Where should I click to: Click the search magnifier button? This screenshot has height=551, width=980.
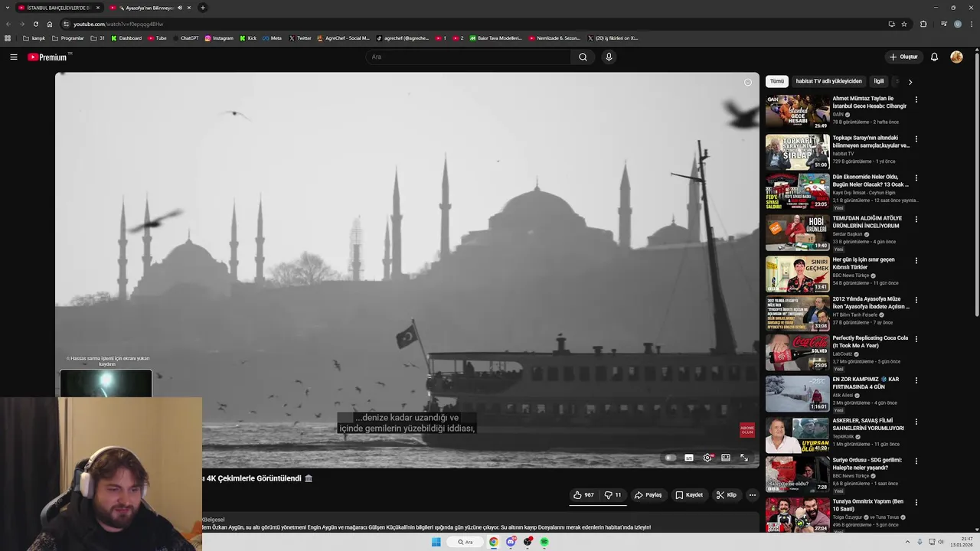click(583, 57)
